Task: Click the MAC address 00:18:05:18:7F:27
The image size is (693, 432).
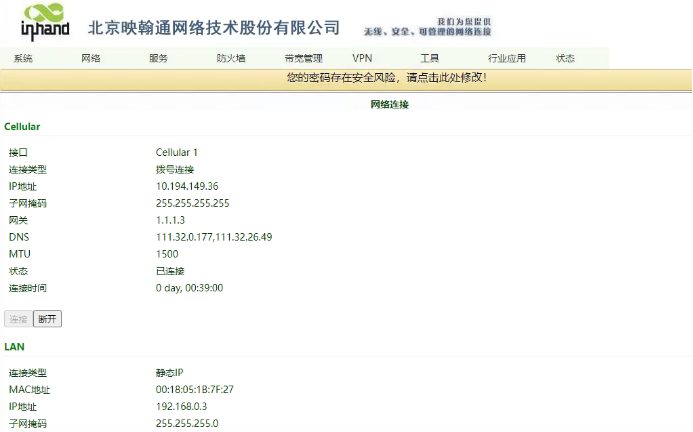Action: [x=194, y=389]
